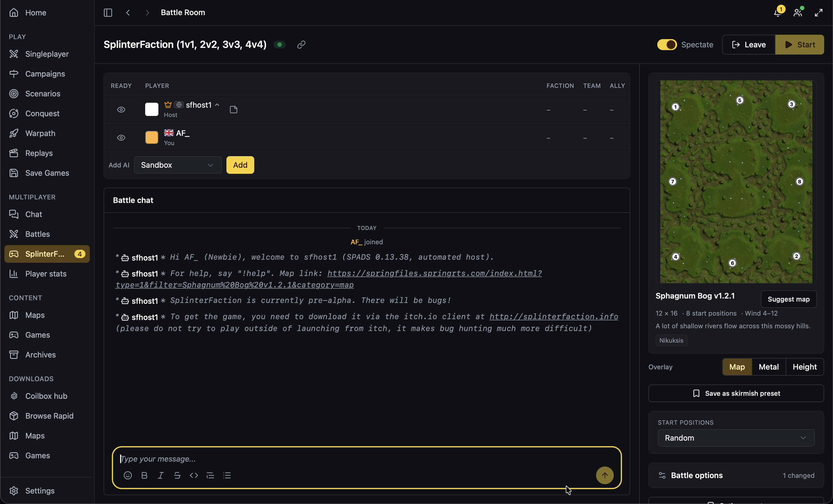Viewport: 833px width, 504px height.
Task: Toggle eye icon for AF_ row
Action: pos(121,138)
